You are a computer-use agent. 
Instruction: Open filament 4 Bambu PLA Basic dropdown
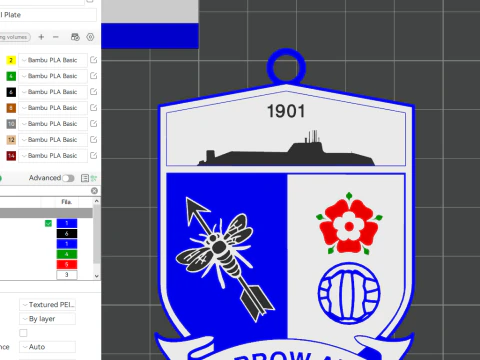click(x=53, y=76)
